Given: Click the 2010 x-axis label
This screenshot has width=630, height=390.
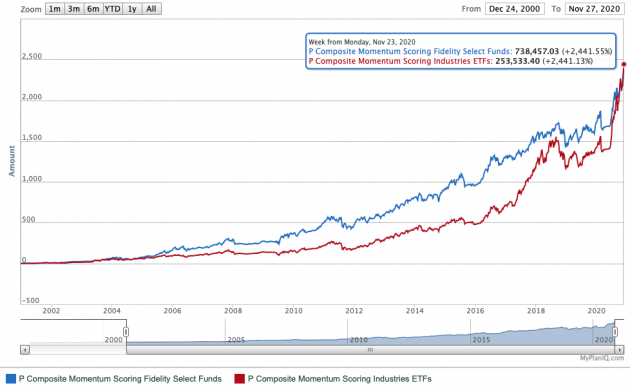Looking at the screenshot, I should point(293,311).
